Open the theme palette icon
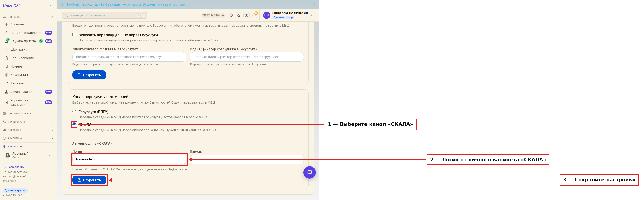Image resolution: width=644 pixels, height=200 pixels. click(x=232, y=15)
